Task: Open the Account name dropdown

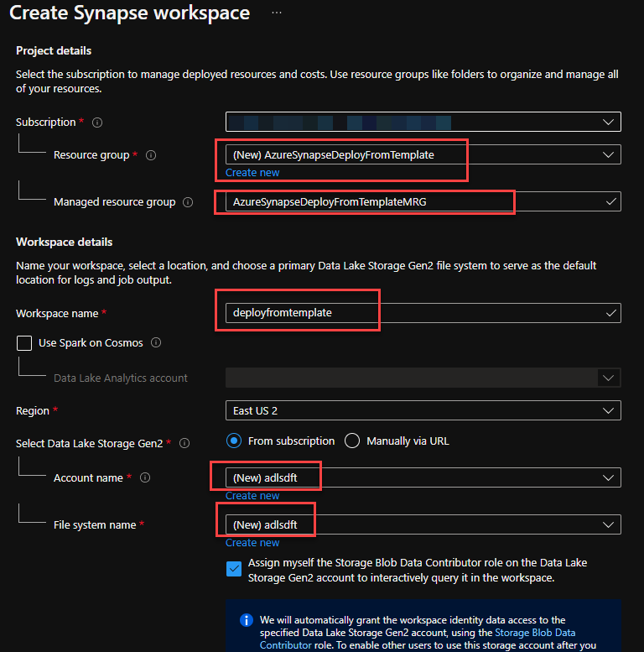Action: point(423,477)
